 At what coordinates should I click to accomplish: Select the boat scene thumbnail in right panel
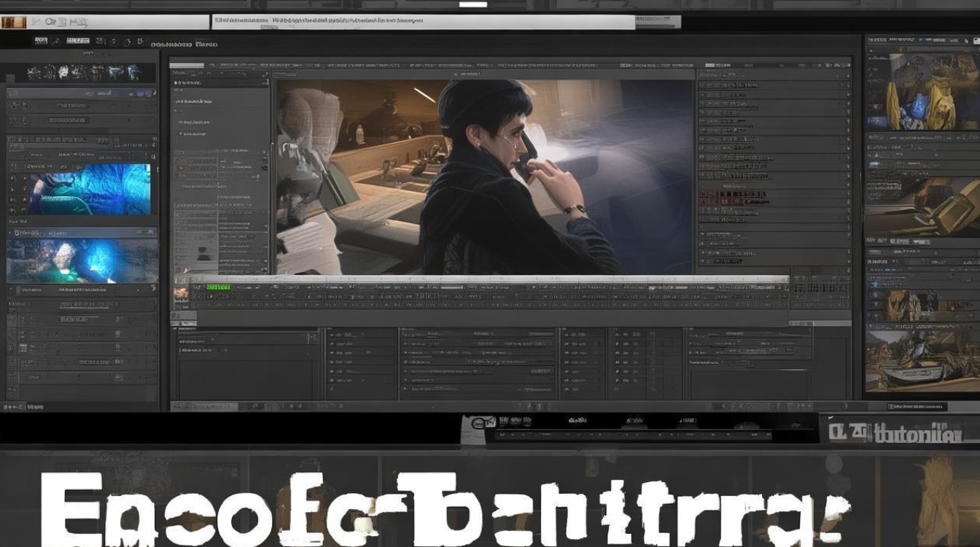[922, 362]
